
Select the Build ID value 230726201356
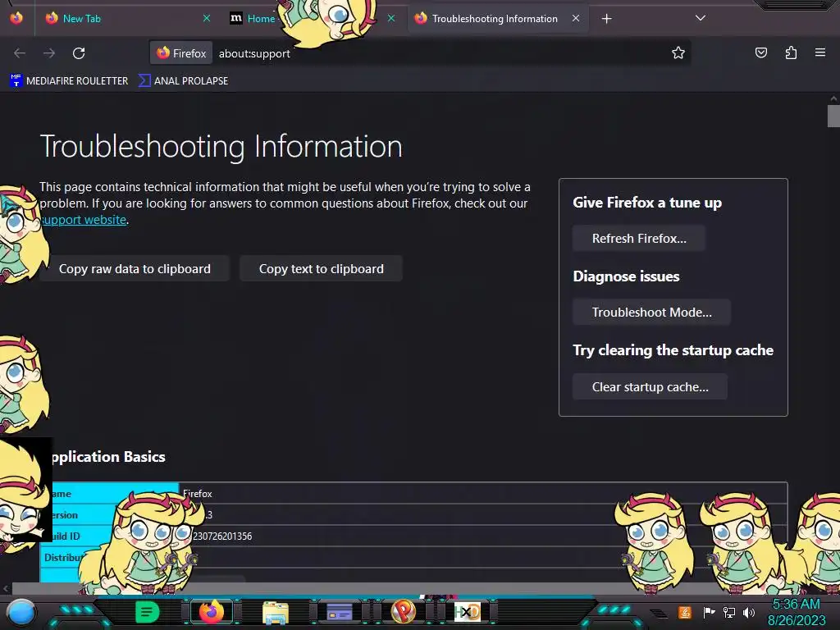click(221, 536)
